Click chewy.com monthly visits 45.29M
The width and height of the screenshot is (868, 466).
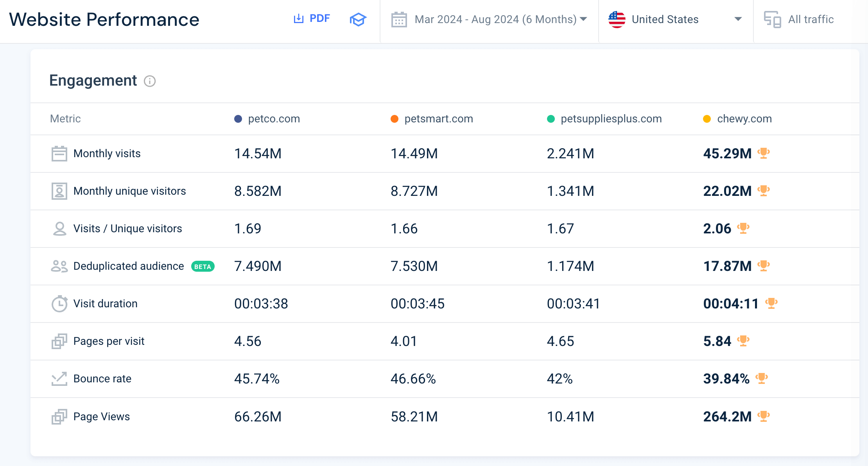coord(727,154)
